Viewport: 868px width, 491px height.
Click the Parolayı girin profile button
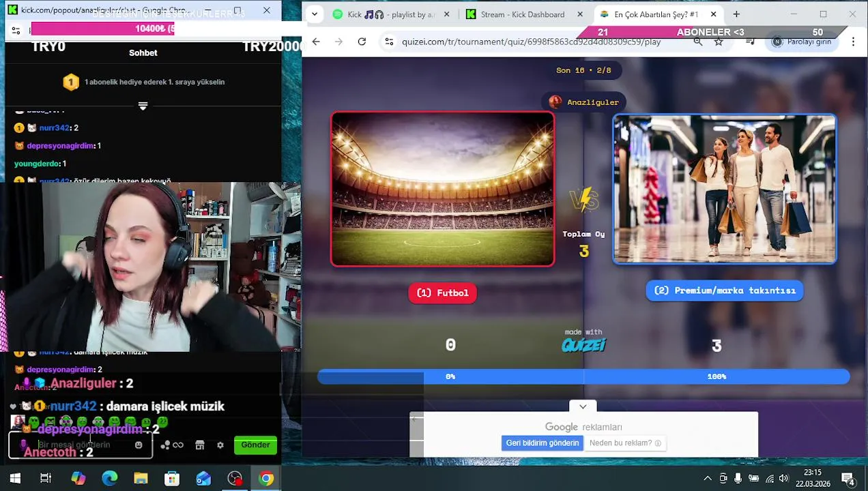tap(802, 42)
